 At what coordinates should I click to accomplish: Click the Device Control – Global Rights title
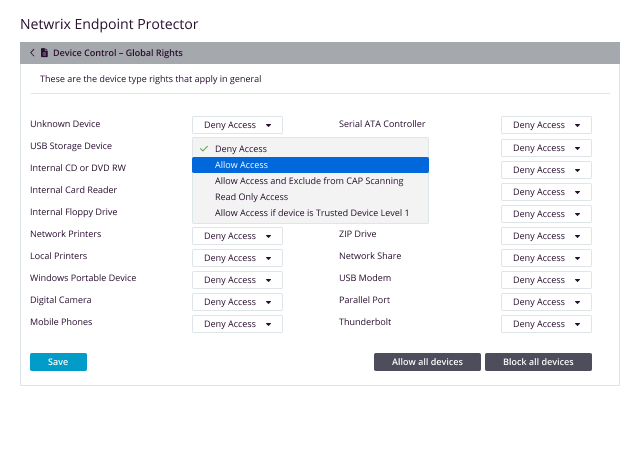click(x=118, y=53)
